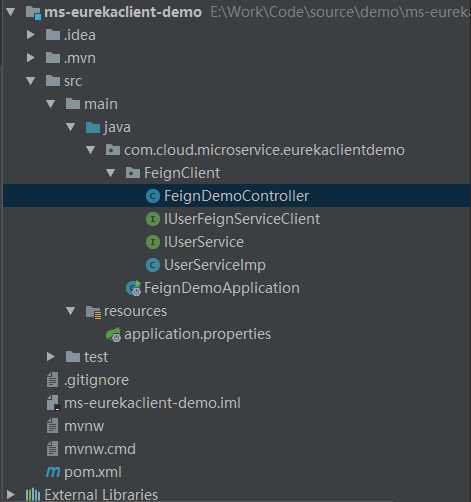Image resolution: width=471 pixels, height=502 pixels.
Task: Click the FeignDemoController class icon
Action: point(153,196)
